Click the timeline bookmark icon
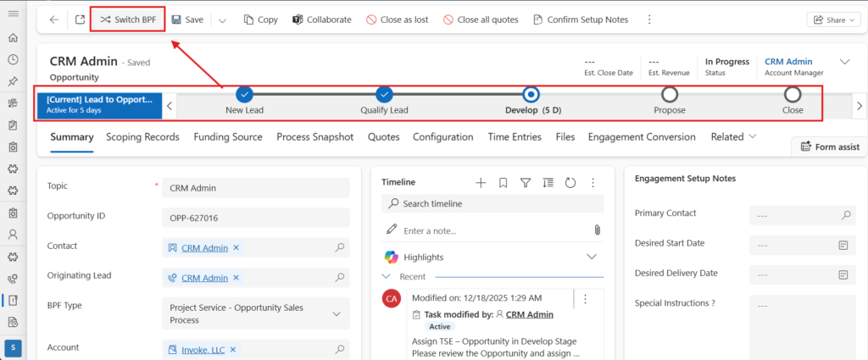The width and height of the screenshot is (868, 360). click(503, 182)
